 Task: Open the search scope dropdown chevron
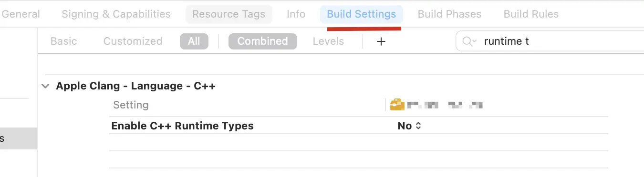click(474, 42)
